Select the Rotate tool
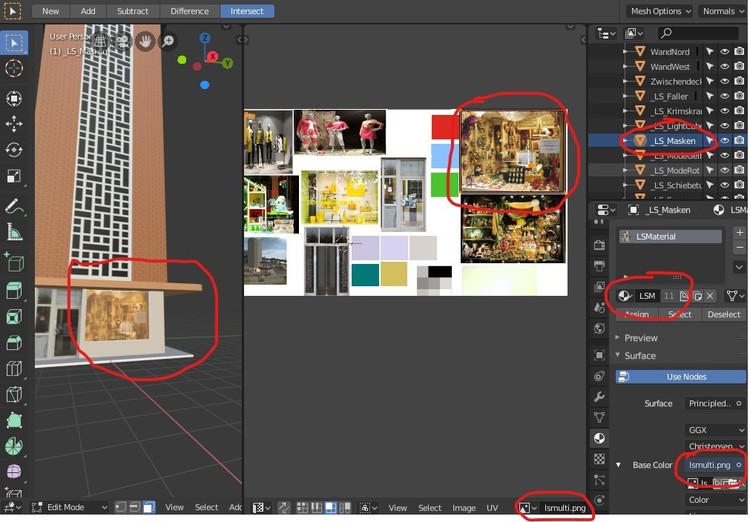Screen dimensions: 750x522 coord(14,150)
